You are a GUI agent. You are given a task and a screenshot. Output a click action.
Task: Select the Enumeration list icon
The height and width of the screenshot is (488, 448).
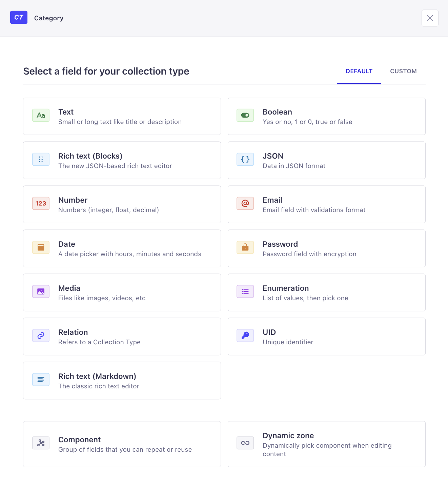pyautogui.click(x=245, y=291)
